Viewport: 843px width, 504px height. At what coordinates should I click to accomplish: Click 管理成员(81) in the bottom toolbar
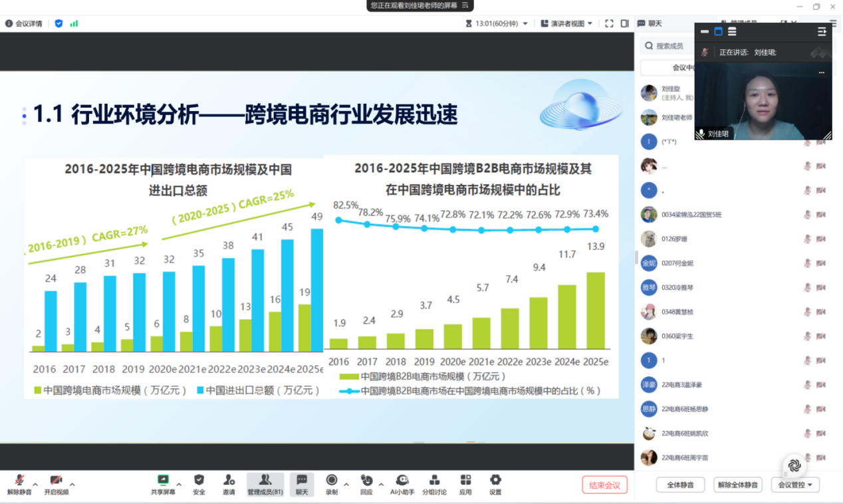[x=265, y=484]
